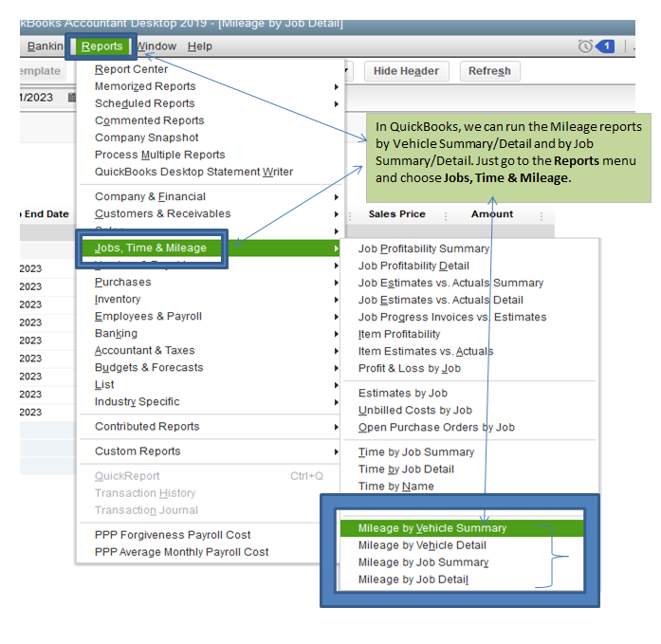Select Item Estimates vs. Actuals
Screen dimensions: 661x644
pyautogui.click(x=469, y=351)
